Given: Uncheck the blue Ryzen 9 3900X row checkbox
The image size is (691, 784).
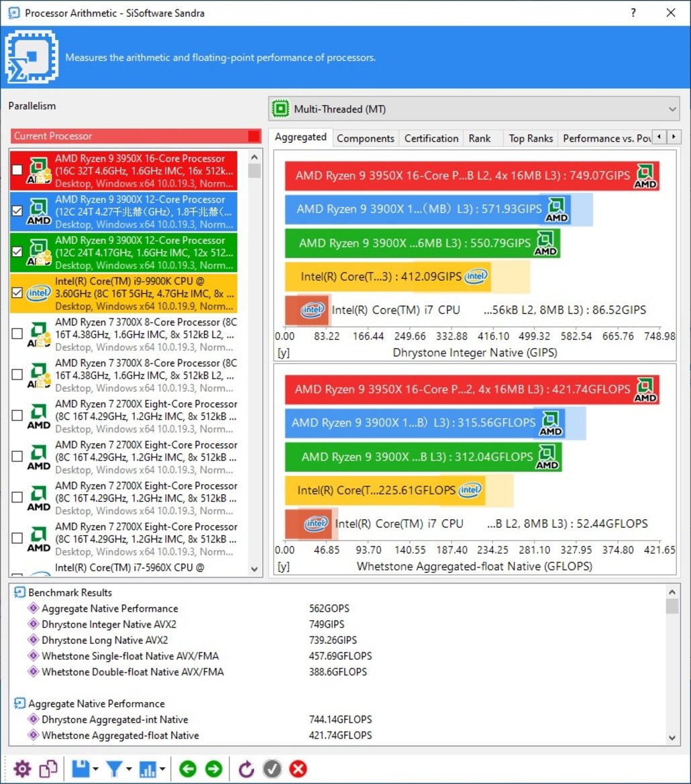Looking at the screenshot, I should pos(17,211).
